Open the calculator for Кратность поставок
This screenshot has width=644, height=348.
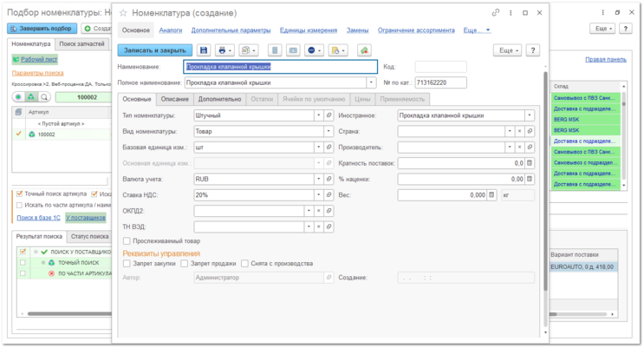point(530,163)
